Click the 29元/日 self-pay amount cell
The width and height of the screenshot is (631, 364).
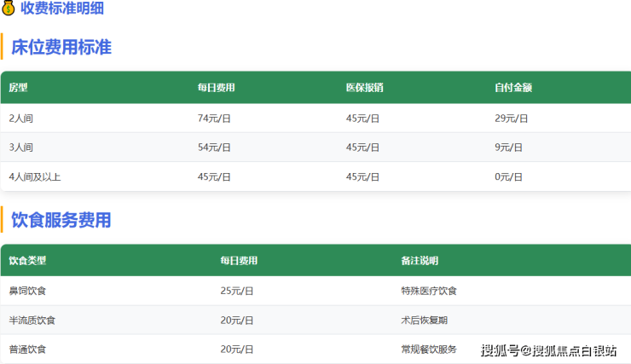tap(511, 118)
